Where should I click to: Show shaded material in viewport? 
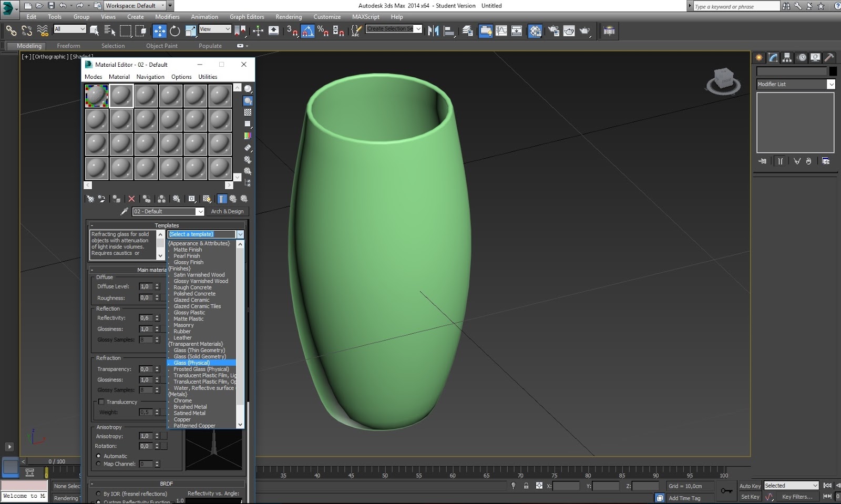pyautogui.click(x=207, y=199)
